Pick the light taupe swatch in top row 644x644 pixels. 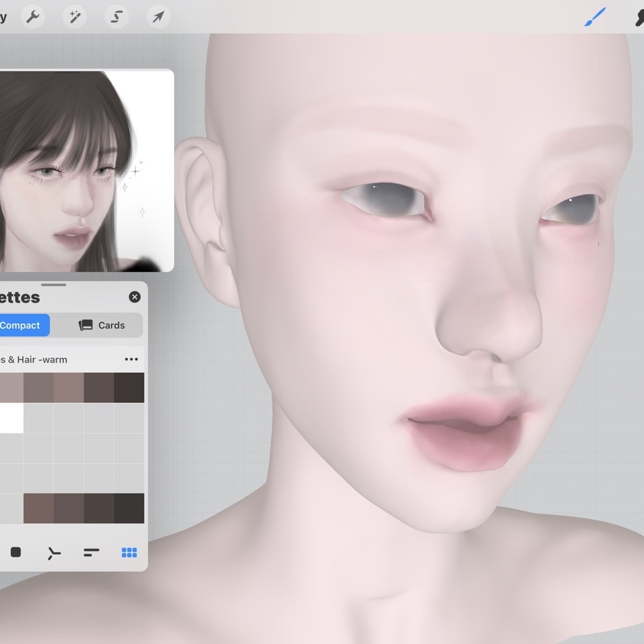[12, 388]
